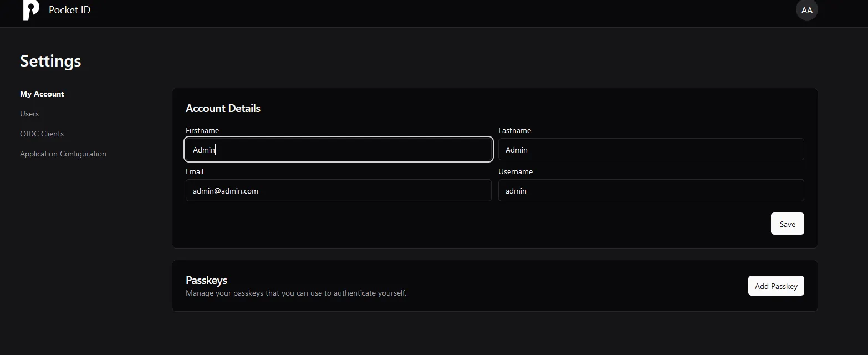This screenshot has height=355, width=868.
Task: Save the account details
Action: [x=787, y=224]
